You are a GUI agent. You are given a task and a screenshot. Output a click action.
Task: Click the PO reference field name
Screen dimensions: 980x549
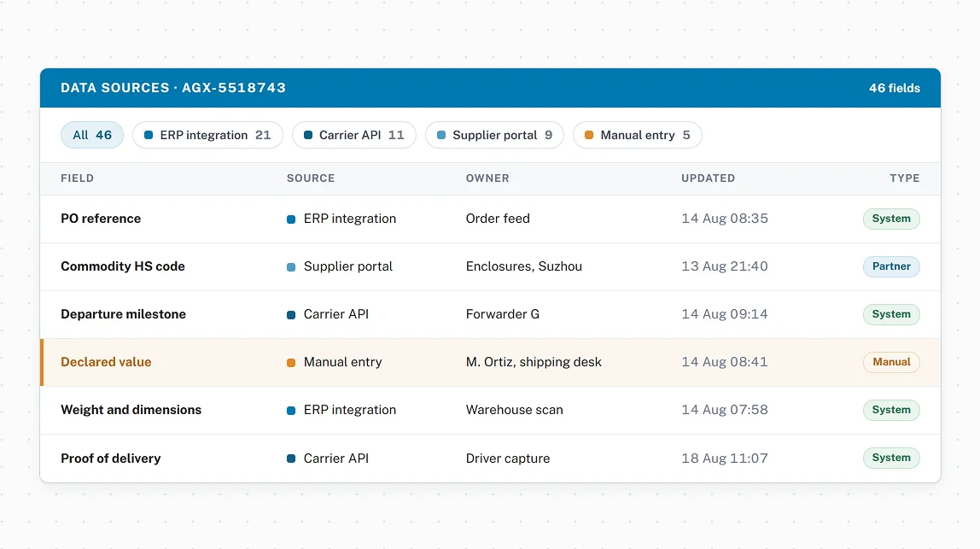tap(101, 219)
